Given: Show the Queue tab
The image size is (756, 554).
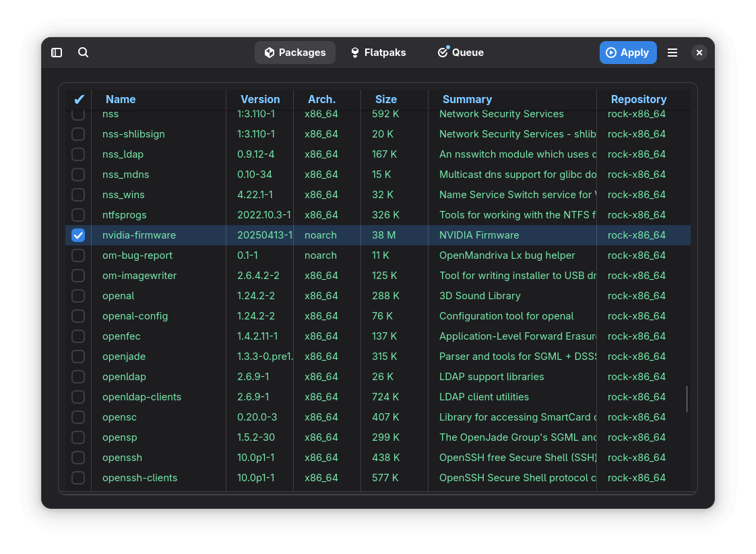Looking at the screenshot, I should click(461, 53).
